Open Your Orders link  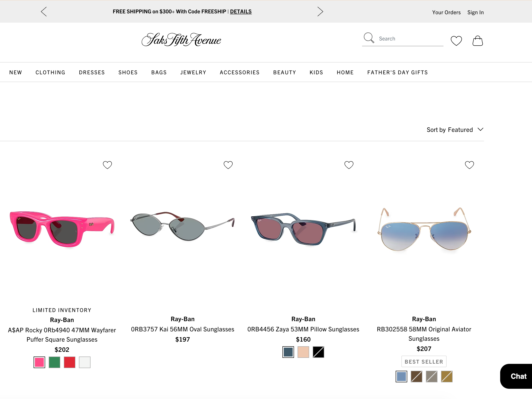point(446,12)
